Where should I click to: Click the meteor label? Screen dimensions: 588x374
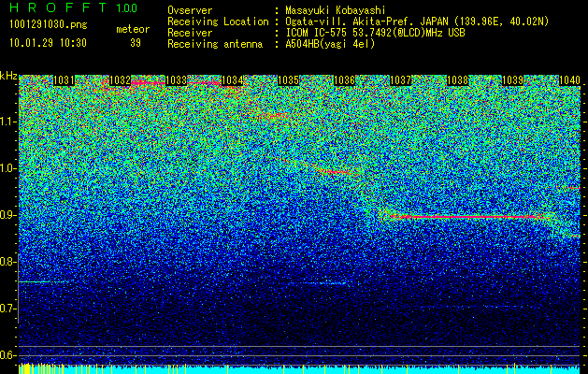pyautogui.click(x=133, y=29)
